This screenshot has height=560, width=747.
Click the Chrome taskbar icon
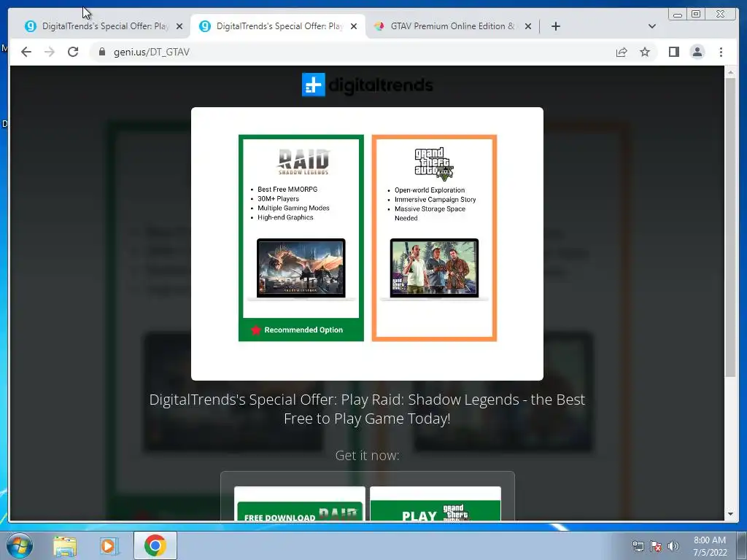tap(155, 545)
